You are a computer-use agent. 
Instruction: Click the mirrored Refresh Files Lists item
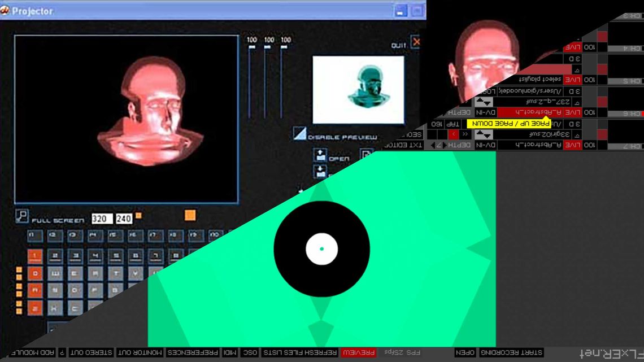click(x=300, y=352)
